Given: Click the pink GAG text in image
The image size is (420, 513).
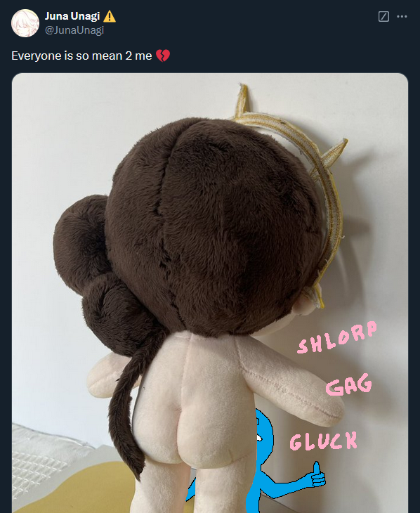Looking at the screenshot, I should pyautogui.click(x=349, y=385).
